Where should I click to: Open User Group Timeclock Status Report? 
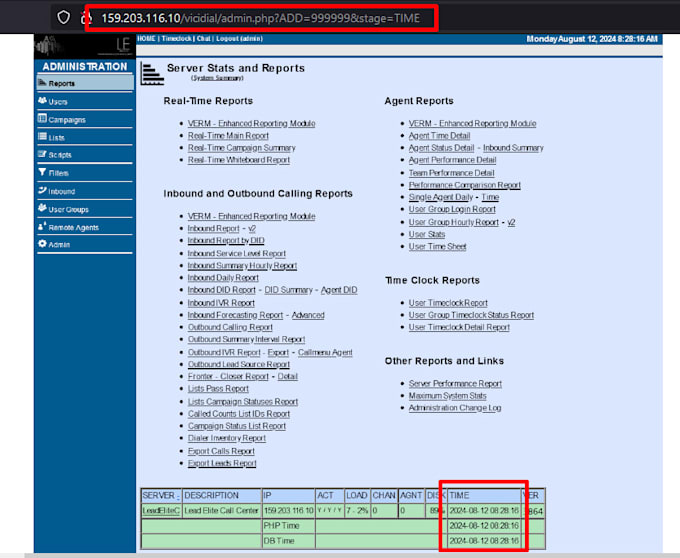[471, 315]
